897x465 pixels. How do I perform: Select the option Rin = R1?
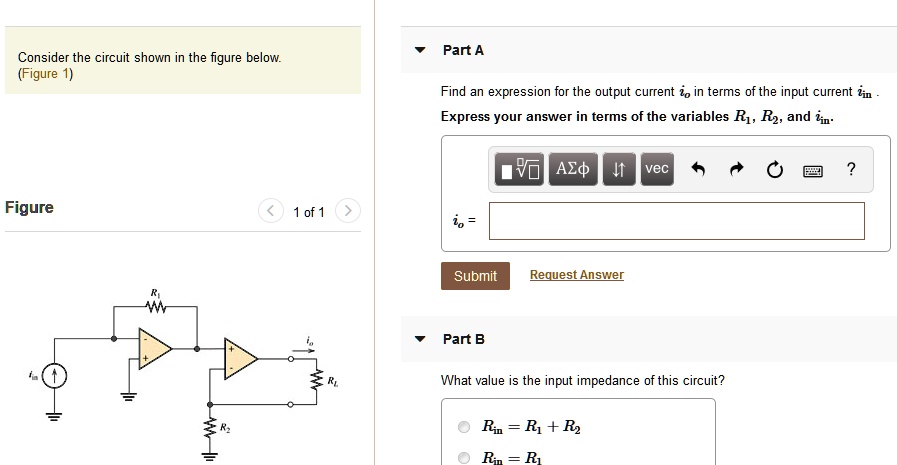pyautogui.click(x=464, y=458)
